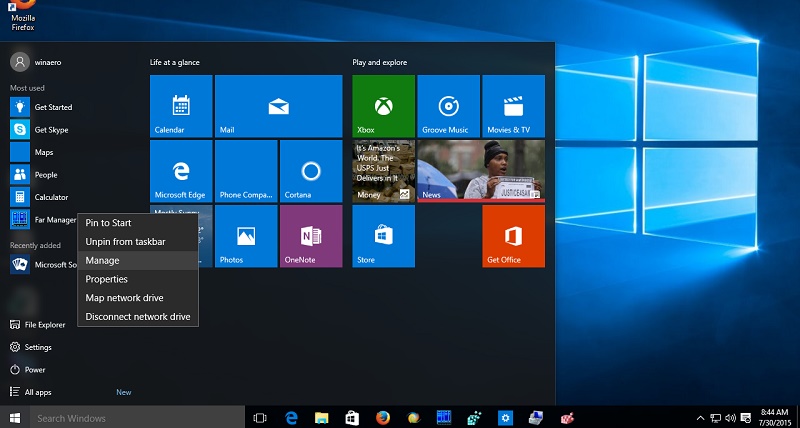Choose Manage from the context menu

tap(138, 260)
